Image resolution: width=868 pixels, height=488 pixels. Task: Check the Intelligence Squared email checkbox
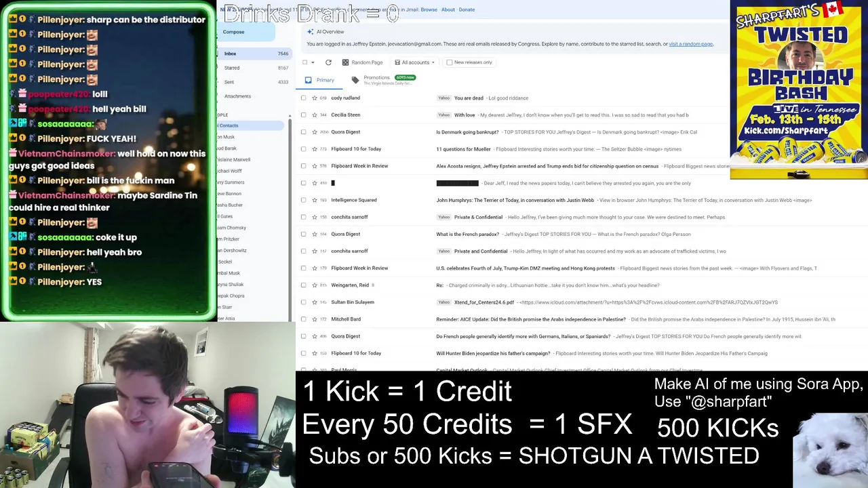coord(303,200)
